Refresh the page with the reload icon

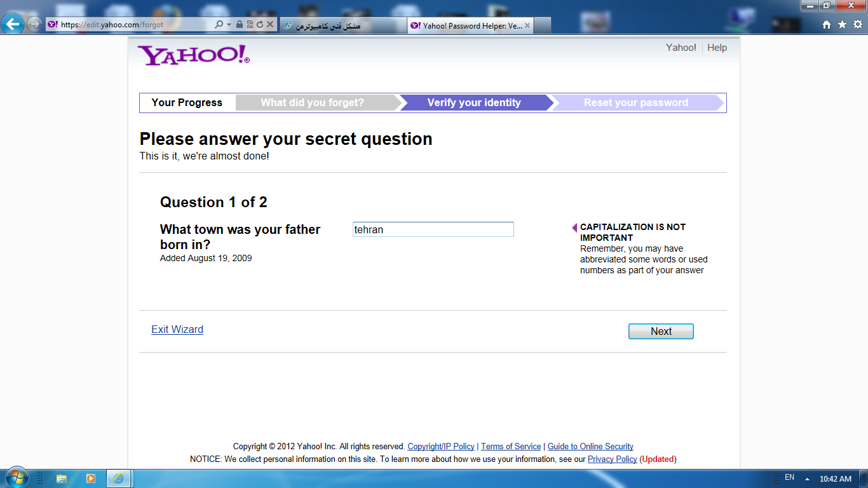(260, 25)
